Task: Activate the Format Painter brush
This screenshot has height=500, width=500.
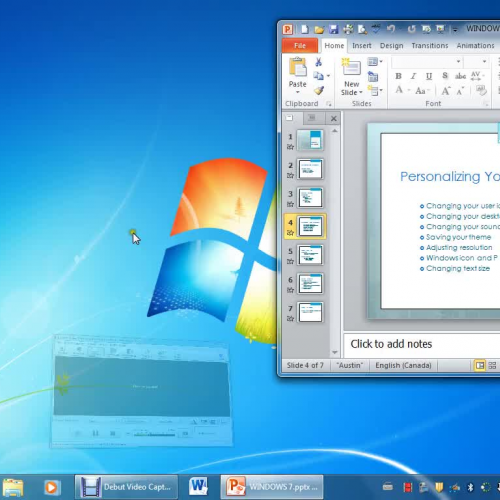Action: click(x=319, y=90)
